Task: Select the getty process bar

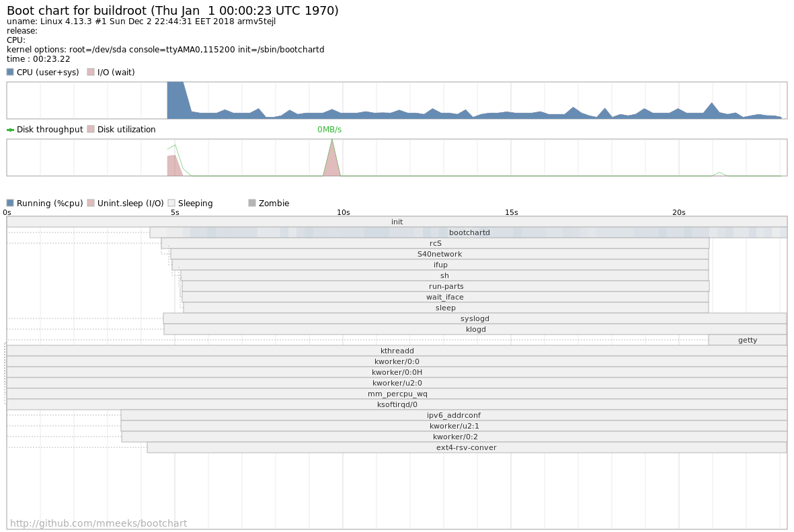Action: click(748, 340)
